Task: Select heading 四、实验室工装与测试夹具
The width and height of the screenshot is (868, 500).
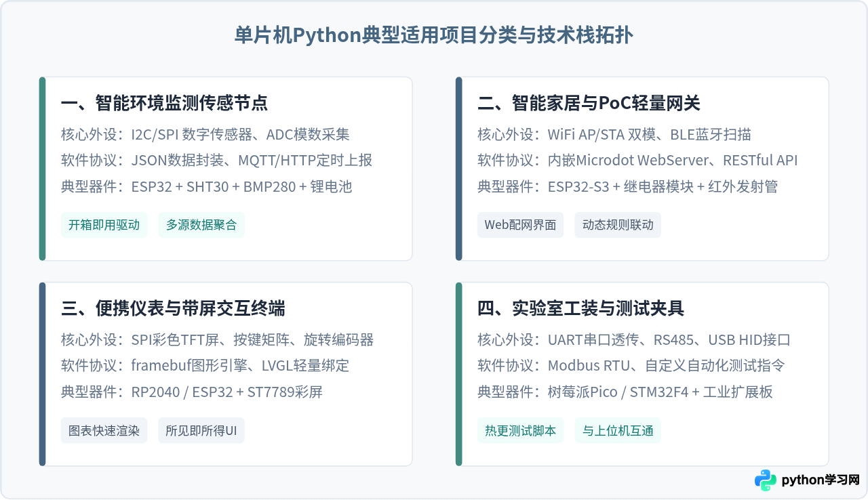Action: pos(580,309)
